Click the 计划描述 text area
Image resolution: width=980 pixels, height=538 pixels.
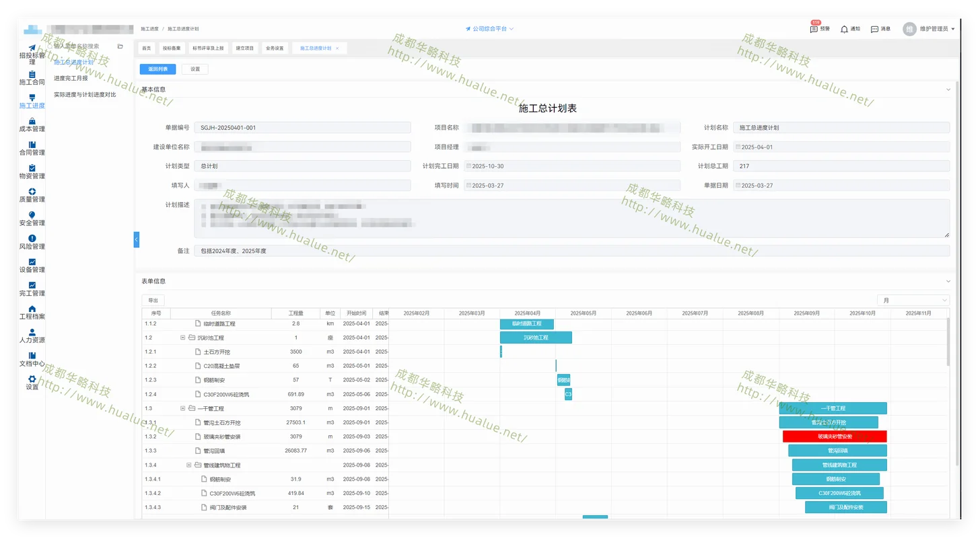point(572,218)
